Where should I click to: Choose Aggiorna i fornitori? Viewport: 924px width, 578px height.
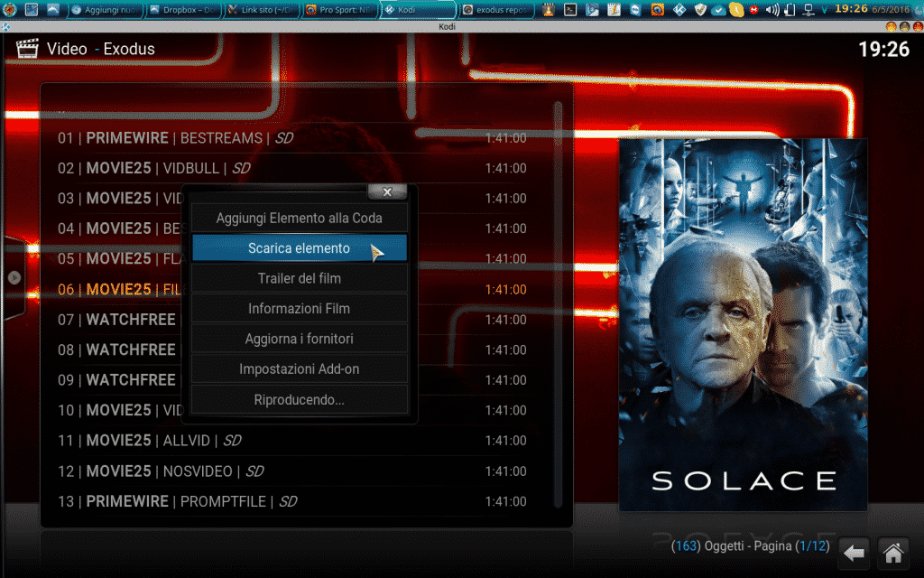(x=300, y=339)
